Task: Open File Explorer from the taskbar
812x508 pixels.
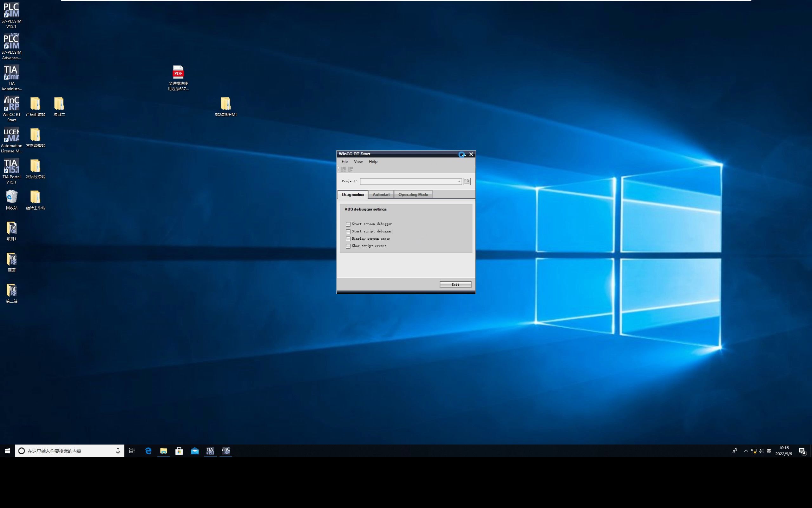Action: pyautogui.click(x=164, y=451)
